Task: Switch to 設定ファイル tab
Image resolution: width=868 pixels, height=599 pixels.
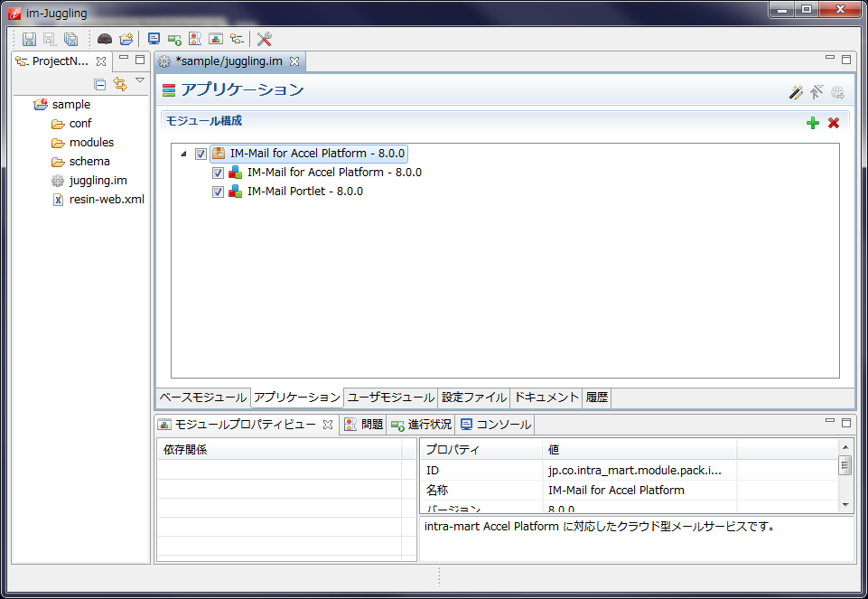Action: coord(474,398)
